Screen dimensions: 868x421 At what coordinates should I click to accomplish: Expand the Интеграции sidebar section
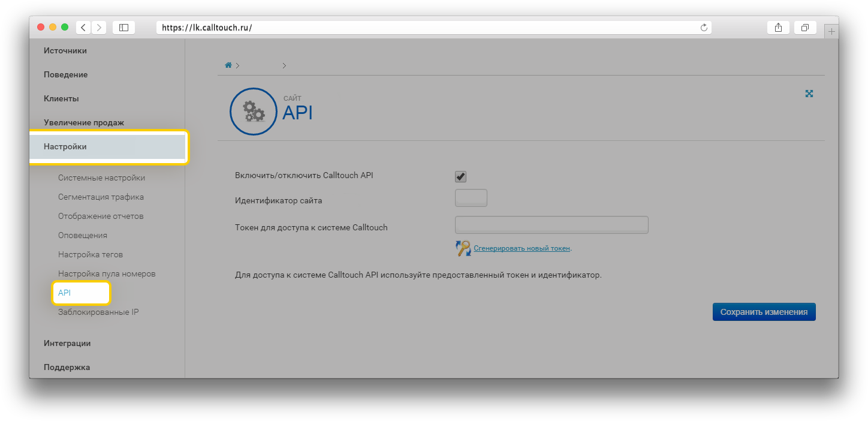pyautogui.click(x=67, y=344)
